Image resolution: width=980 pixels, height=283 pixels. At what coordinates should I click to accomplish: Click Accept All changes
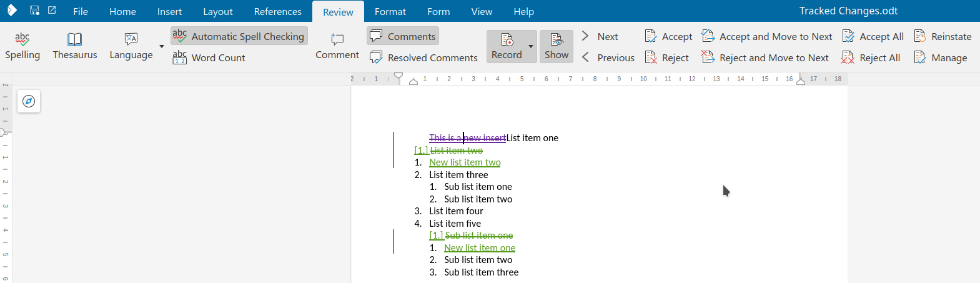click(x=873, y=36)
